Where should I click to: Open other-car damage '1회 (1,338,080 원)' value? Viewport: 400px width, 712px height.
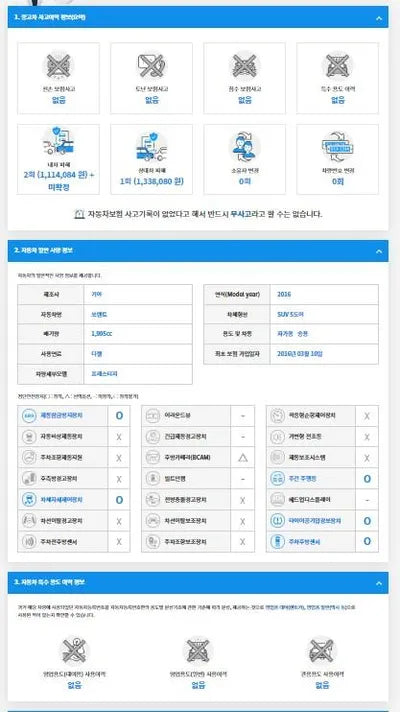(x=152, y=182)
